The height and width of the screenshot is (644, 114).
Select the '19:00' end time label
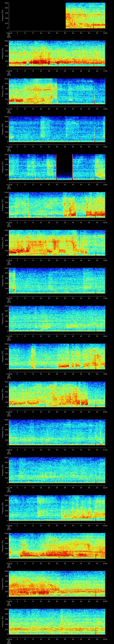pos(105,374)
